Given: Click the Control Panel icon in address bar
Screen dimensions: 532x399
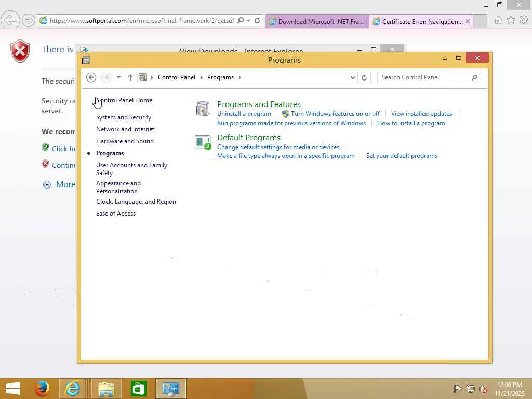Looking at the screenshot, I should click(x=143, y=77).
